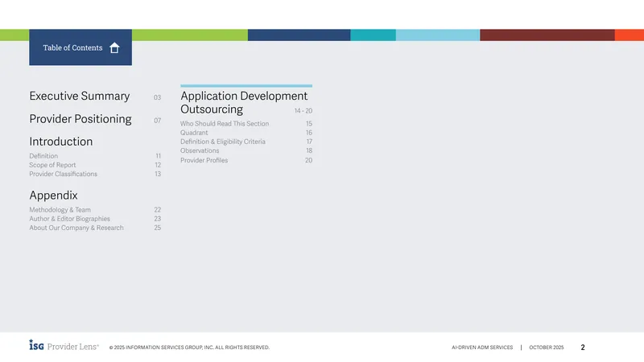
Task: Click page number 20 next to Provider Profiles
Action: pyautogui.click(x=308, y=160)
